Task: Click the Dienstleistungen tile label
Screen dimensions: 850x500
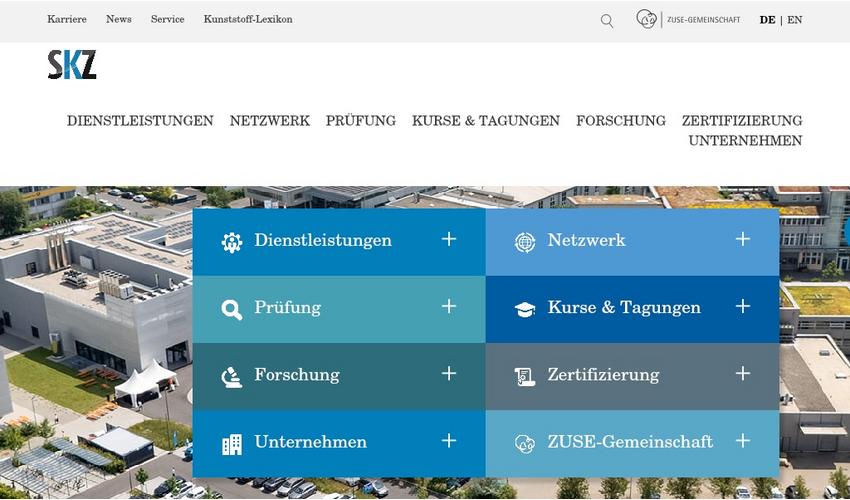Action: click(323, 240)
